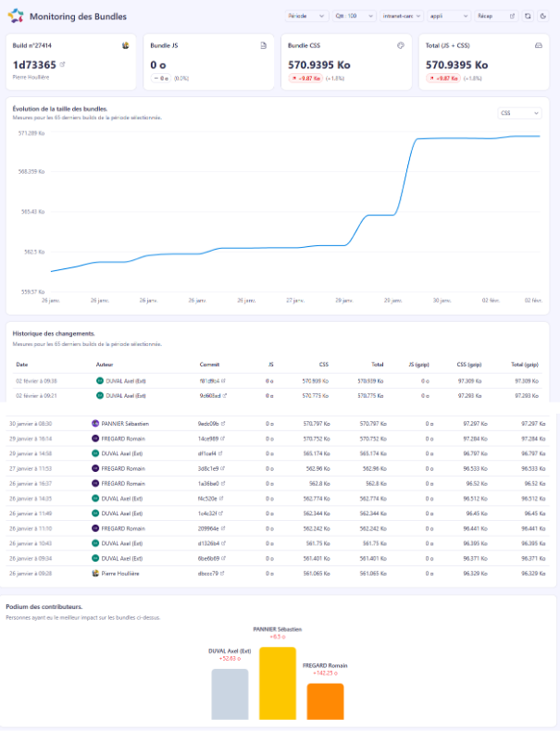Image resolution: width=560 pixels, height=731 pixels.
Task: Click the file icon on Bundle JS card
Action: 263,44
